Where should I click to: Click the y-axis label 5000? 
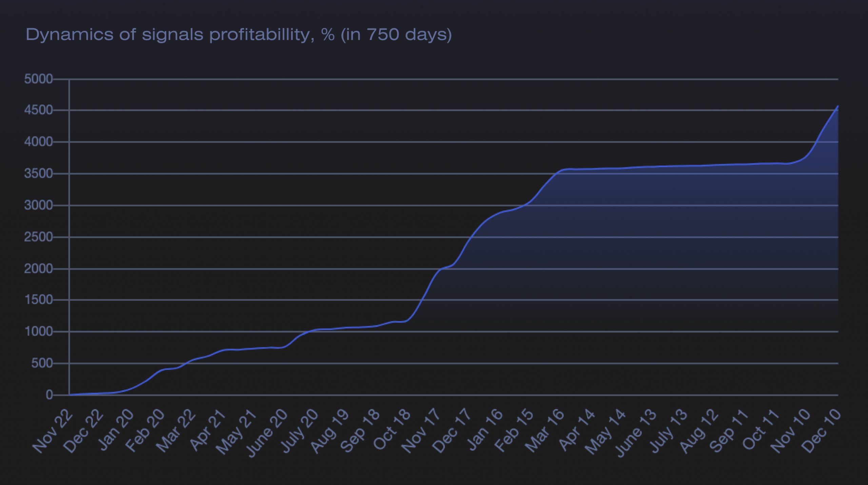click(38, 79)
